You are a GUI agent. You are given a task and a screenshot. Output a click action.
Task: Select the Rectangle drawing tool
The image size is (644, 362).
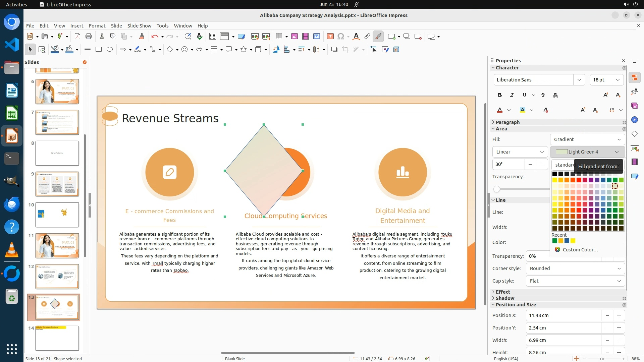pos(98,49)
